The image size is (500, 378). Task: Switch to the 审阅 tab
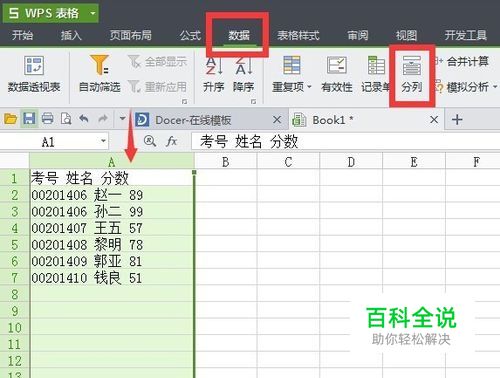[358, 35]
